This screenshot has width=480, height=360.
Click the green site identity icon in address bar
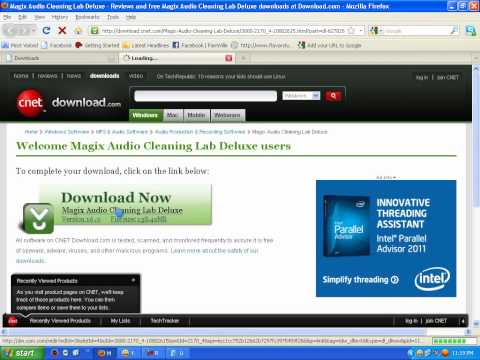95,31
